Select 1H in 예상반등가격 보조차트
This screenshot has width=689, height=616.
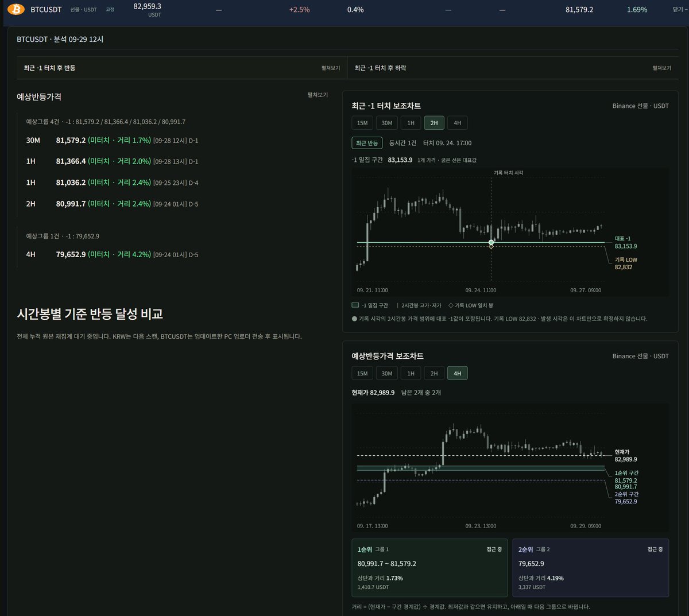tap(411, 373)
